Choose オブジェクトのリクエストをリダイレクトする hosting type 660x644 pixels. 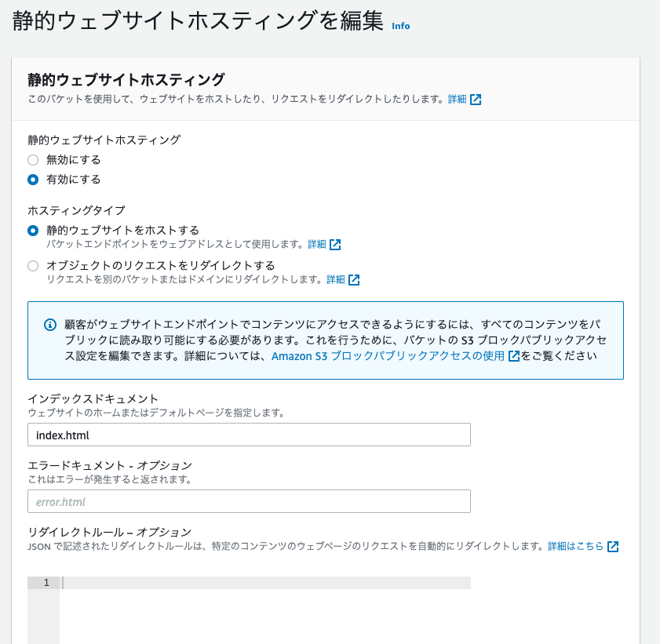pos(31,266)
